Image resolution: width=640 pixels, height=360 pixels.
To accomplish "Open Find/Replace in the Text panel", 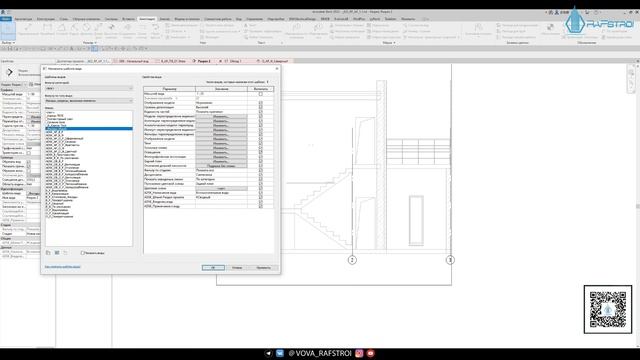I will coord(258,37).
